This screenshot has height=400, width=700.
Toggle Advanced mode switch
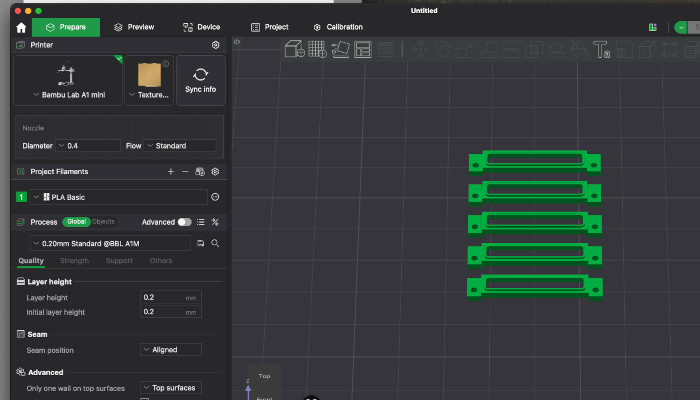click(184, 222)
